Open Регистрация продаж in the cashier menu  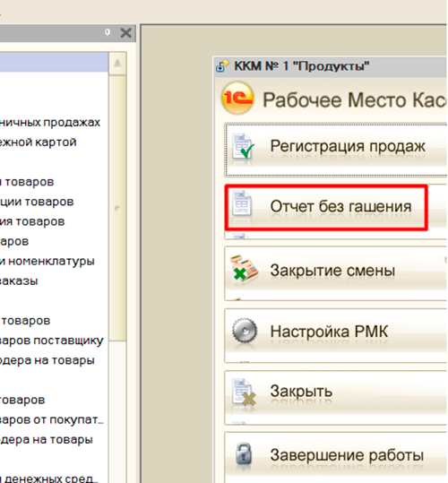click(336, 150)
